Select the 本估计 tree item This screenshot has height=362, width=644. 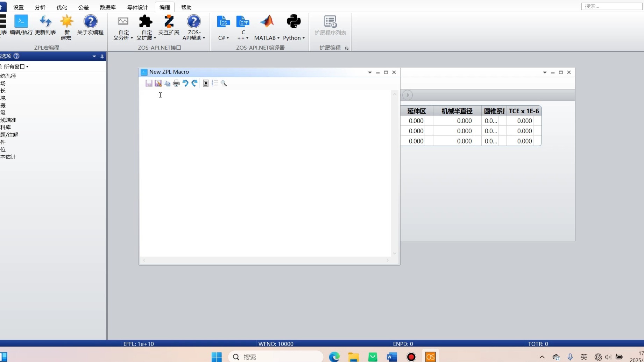point(8,157)
